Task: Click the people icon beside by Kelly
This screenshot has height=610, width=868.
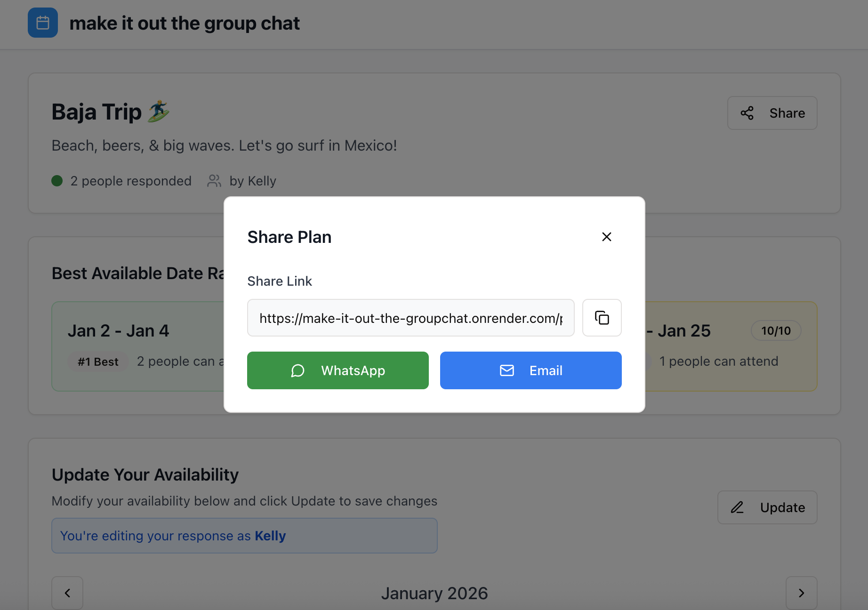Action: click(214, 181)
